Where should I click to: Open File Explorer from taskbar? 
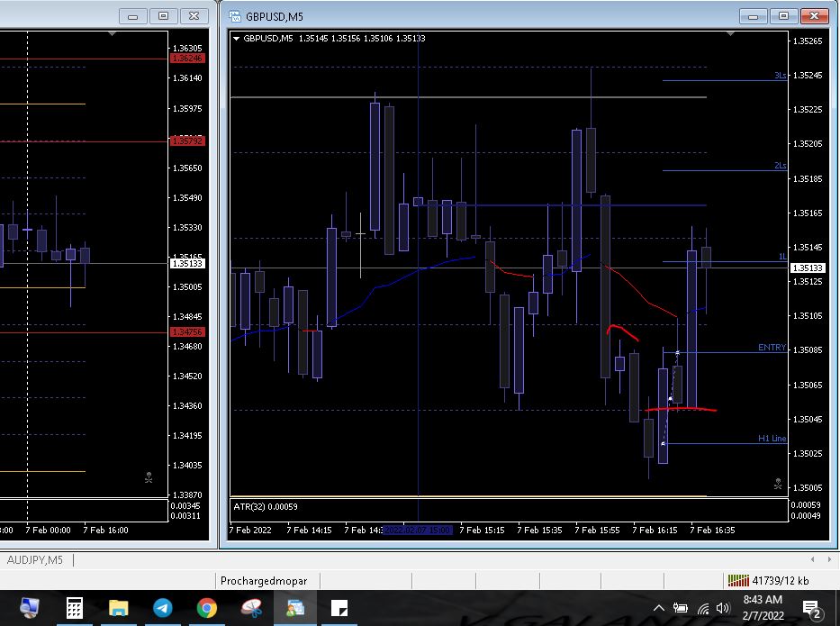coord(119,609)
